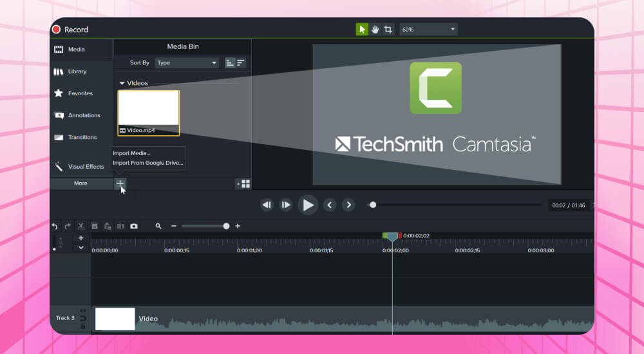Image resolution: width=644 pixels, height=354 pixels.
Task: Cut selection with scissors icon
Action: (81, 227)
